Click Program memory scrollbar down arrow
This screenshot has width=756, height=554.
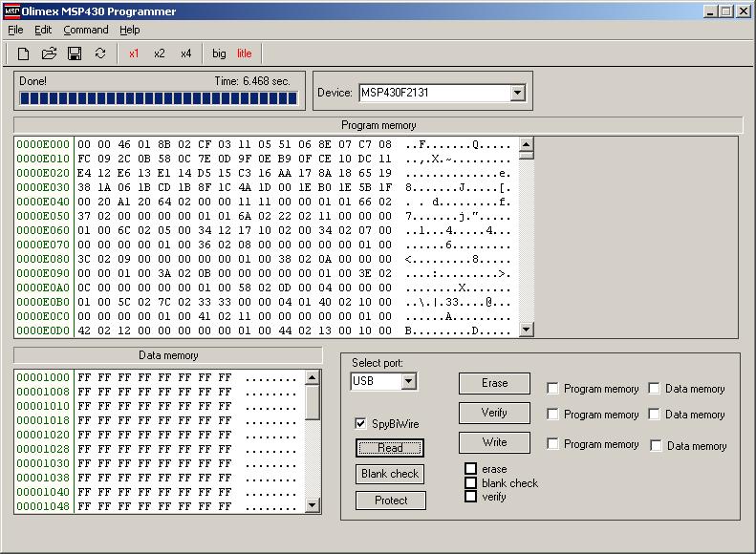pyautogui.click(x=526, y=330)
